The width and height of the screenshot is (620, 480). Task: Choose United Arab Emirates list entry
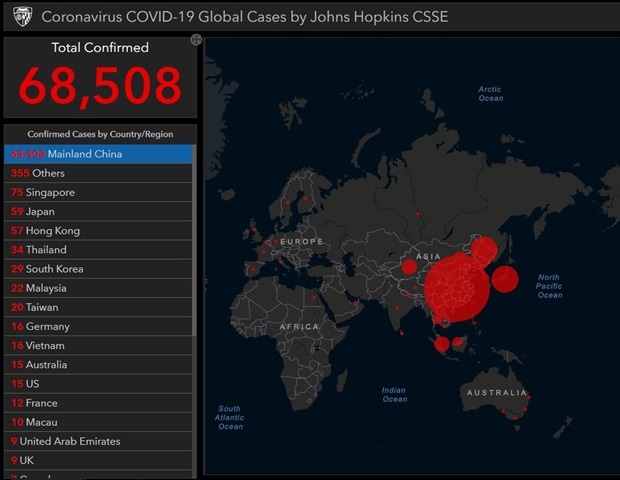(98, 442)
